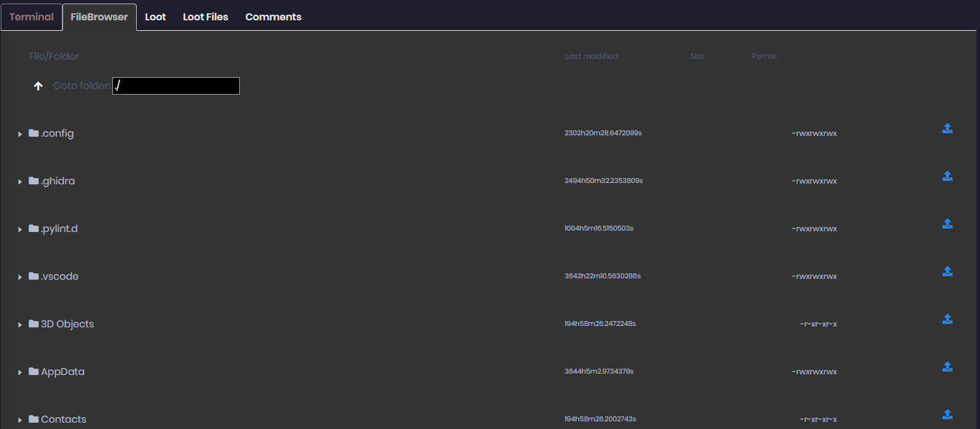Click the upload icon on the 3D Objects row
Image resolution: width=980 pixels, height=429 pixels.
tap(948, 319)
